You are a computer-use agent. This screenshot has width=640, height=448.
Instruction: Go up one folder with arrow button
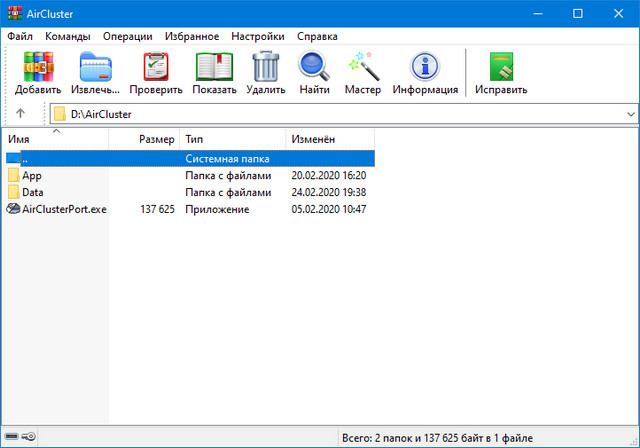click(20, 114)
